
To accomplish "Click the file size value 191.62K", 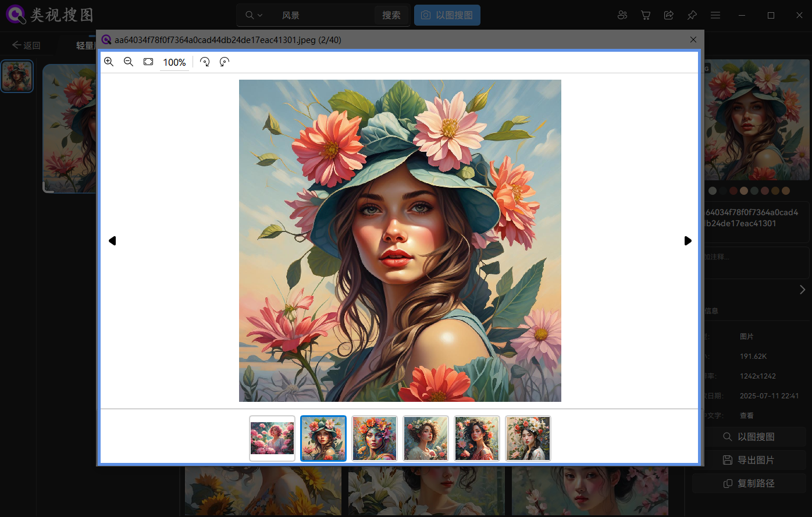I will 753,356.
